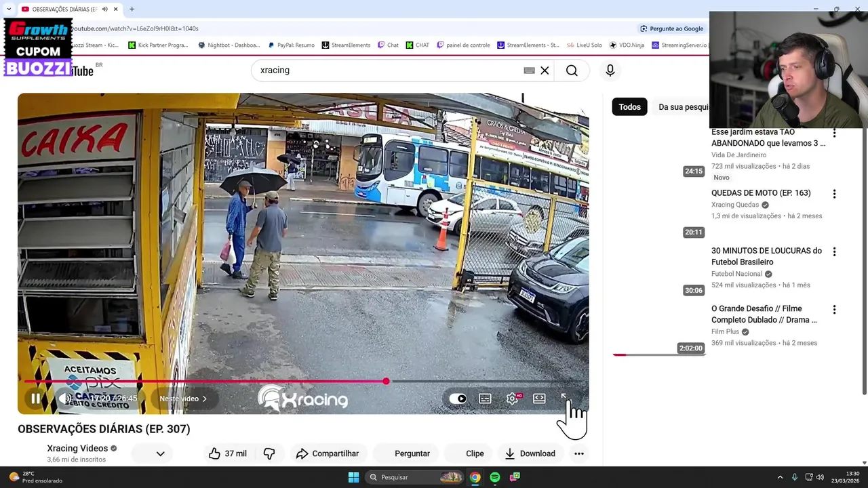Start voice search with the microphone
The height and width of the screenshot is (488, 868).
click(610, 70)
